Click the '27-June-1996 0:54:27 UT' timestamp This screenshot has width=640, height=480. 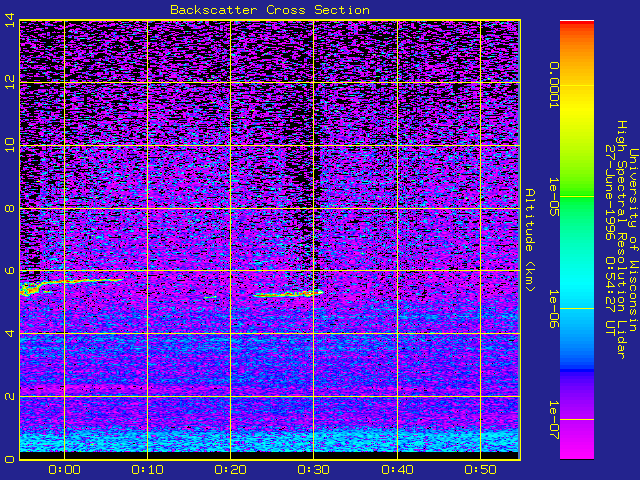(610, 240)
